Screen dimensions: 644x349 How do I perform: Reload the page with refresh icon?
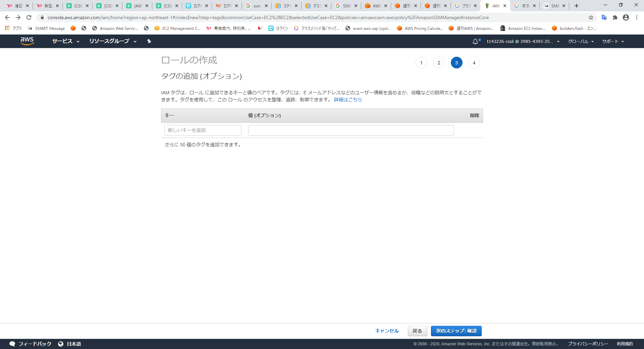coord(29,17)
